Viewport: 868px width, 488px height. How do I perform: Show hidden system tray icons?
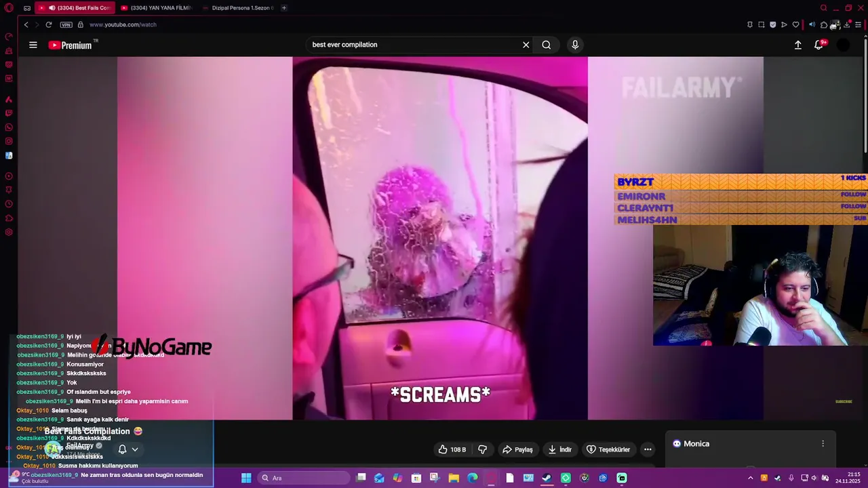point(750,478)
